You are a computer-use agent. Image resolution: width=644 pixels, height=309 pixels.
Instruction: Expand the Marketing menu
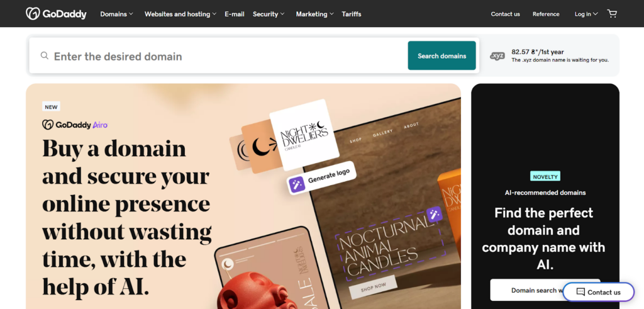[314, 14]
